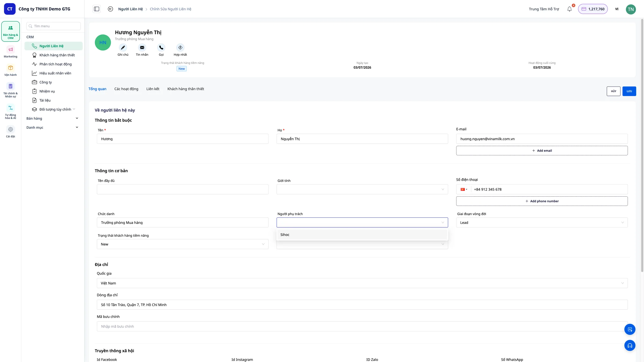Image resolution: width=644 pixels, height=362 pixels.
Task: Open Trung Tâm Hỗ Trợ link
Action: (544, 9)
